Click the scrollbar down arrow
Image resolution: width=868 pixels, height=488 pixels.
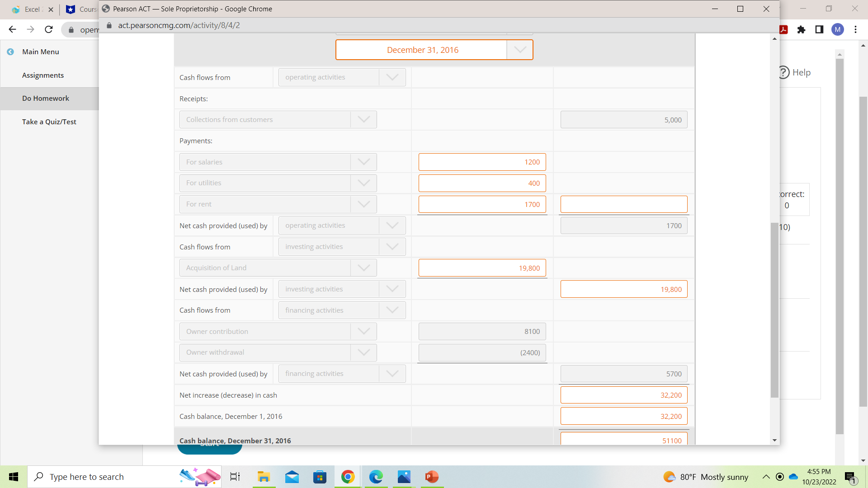click(x=774, y=440)
